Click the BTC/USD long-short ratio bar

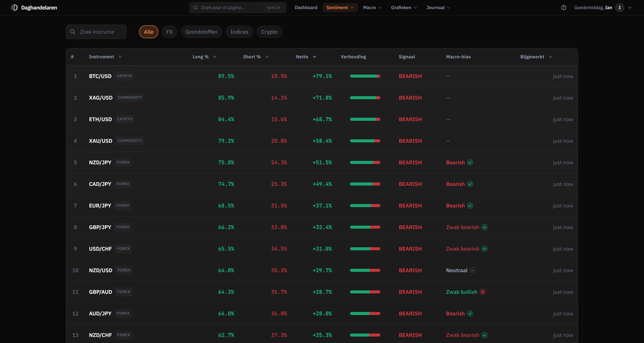click(x=365, y=76)
